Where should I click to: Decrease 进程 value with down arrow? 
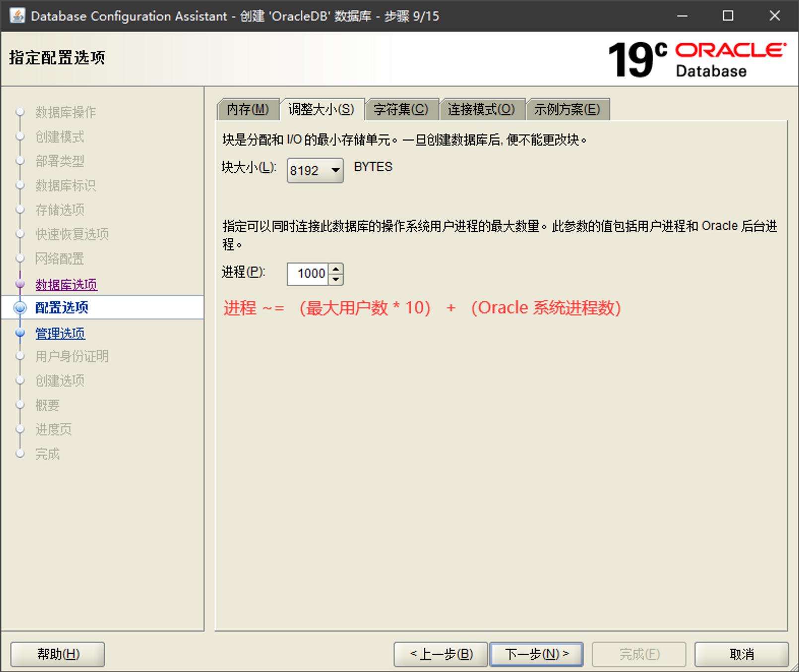coord(336,279)
